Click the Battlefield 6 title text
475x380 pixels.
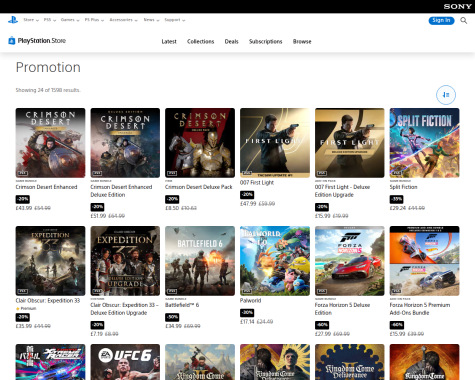(182, 305)
